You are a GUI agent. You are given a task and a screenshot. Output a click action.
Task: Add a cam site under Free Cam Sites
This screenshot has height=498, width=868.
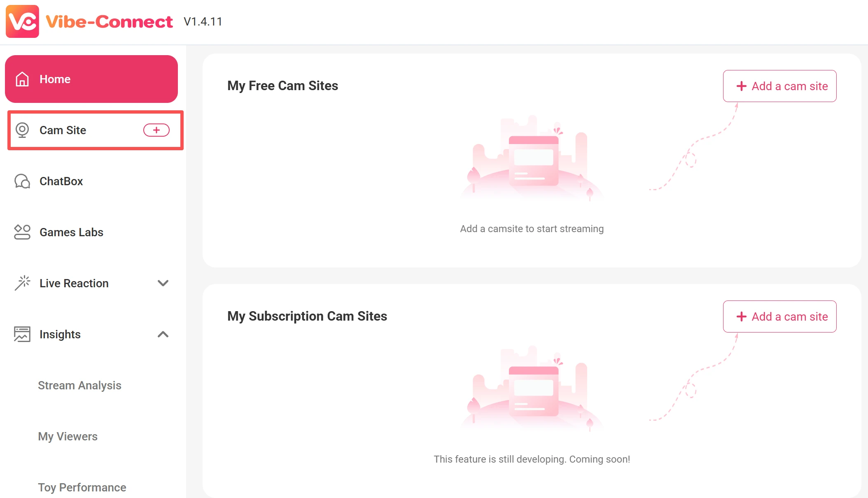tap(779, 86)
